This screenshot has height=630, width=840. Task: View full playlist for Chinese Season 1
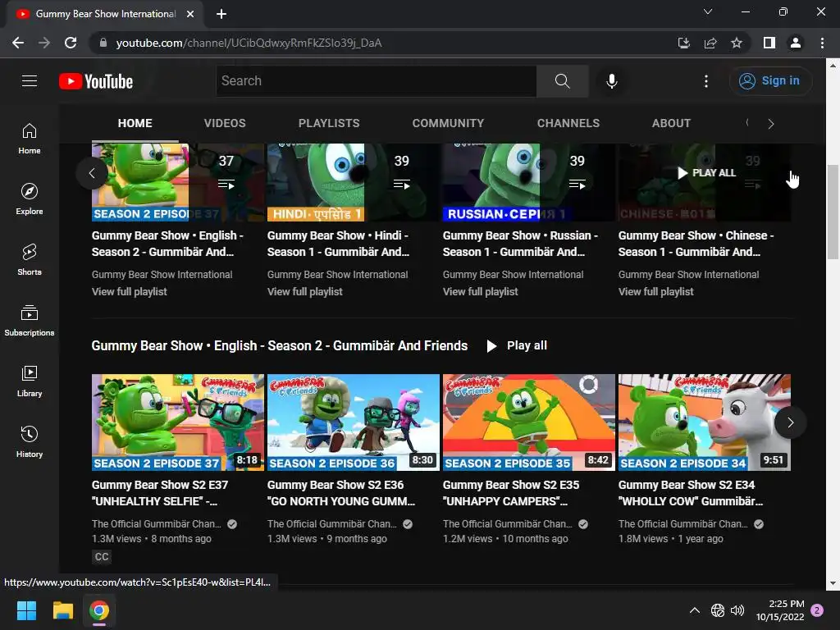click(655, 291)
